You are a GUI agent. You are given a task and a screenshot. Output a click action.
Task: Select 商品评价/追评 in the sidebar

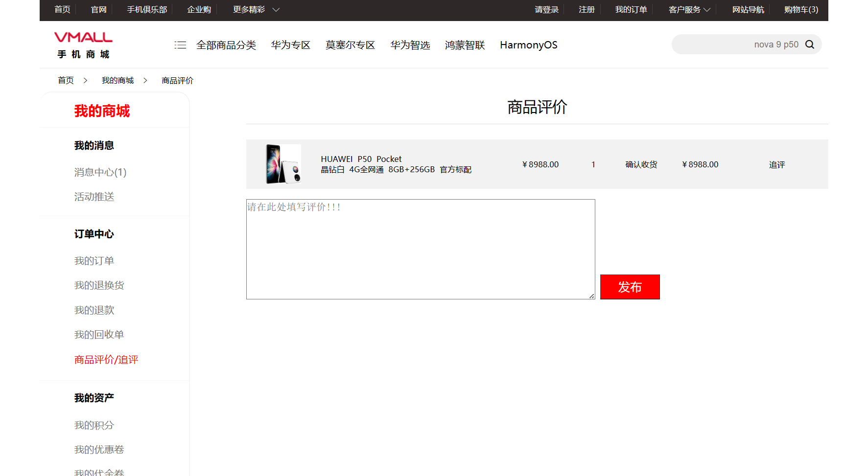[106, 360]
